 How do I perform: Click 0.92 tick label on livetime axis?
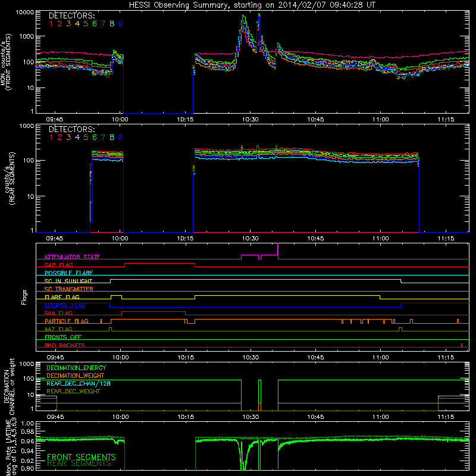tap(27, 460)
